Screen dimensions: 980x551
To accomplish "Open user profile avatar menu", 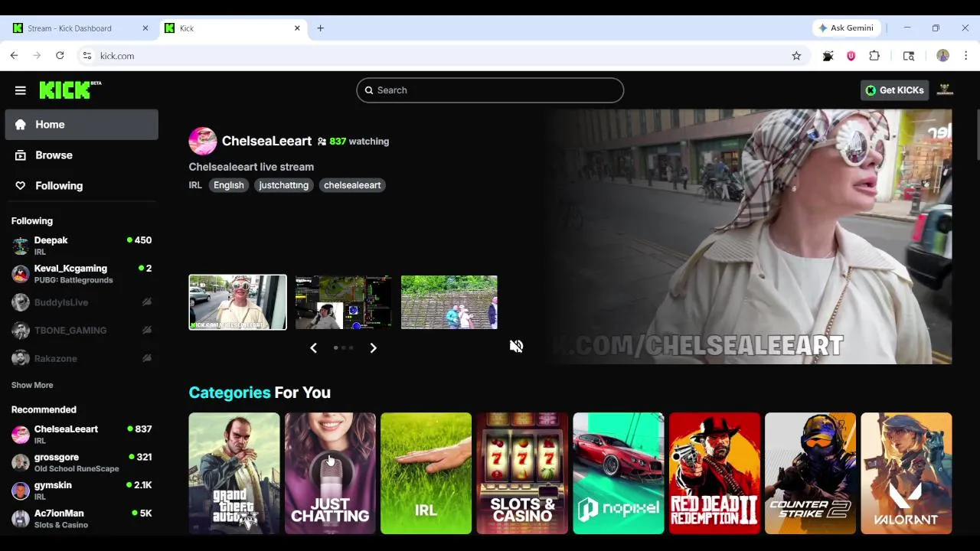I will (945, 90).
